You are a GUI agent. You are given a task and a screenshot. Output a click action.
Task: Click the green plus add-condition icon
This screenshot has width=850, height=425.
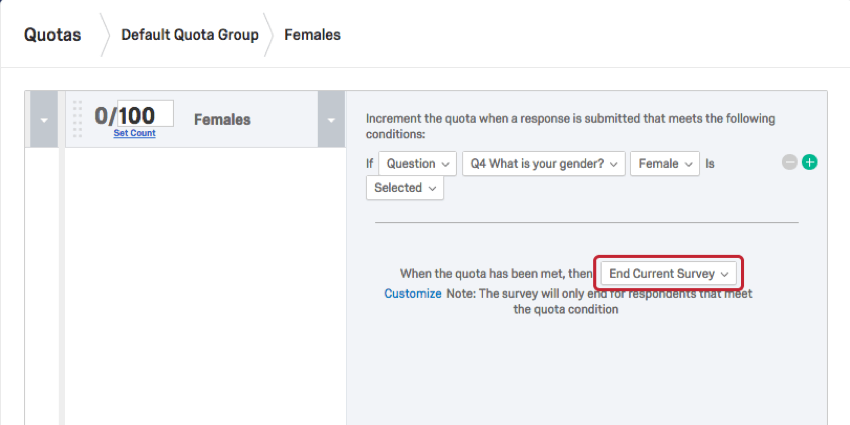810,162
